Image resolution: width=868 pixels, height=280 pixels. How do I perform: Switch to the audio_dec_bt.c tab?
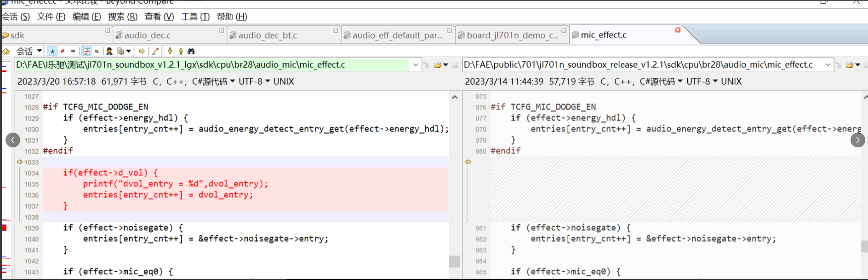click(x=284, y=35)
